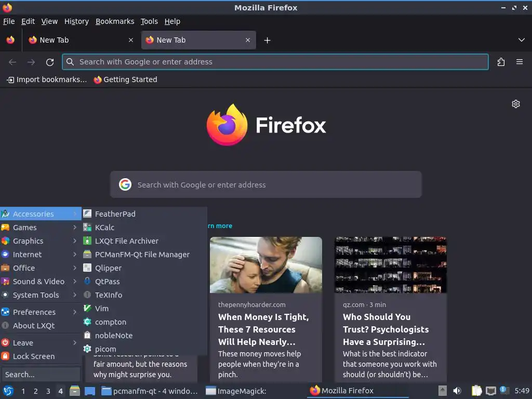This screenshot has height=399, width=532.
Task: Open the View menu
Action: [x=49, y=21]
